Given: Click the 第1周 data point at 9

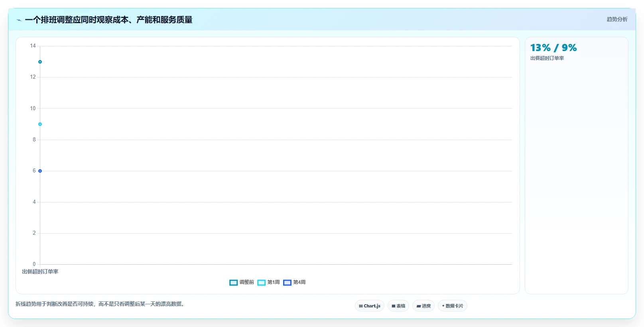Looking at the screenshot, I should 40,124.
